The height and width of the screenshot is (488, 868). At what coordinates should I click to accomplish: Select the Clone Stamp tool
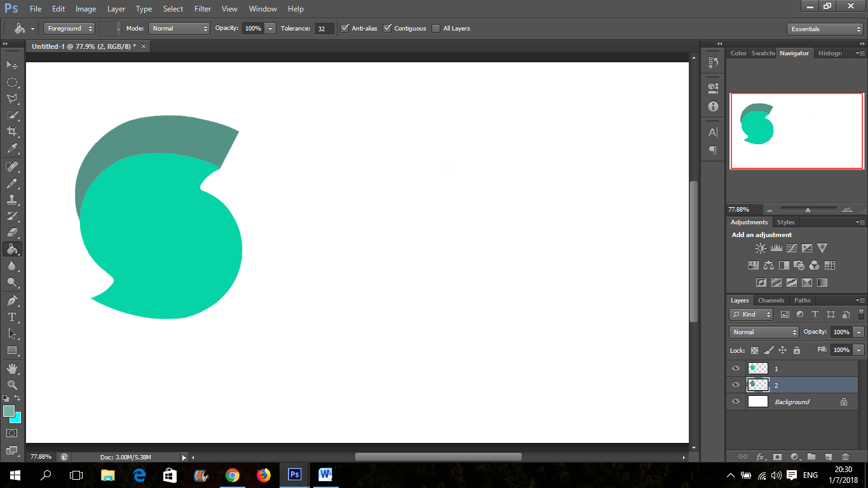12,200
